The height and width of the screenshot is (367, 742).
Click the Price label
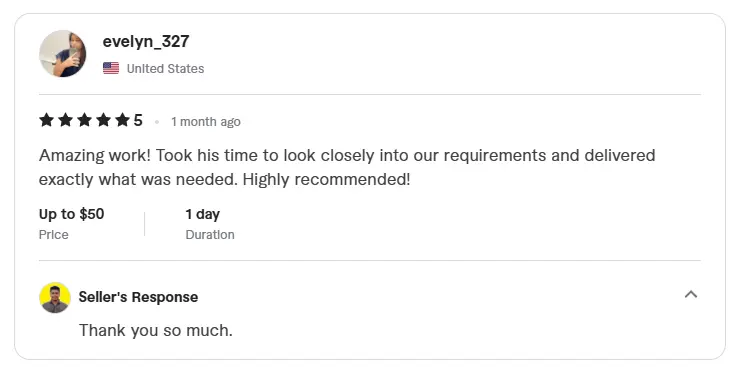pyautogui.click(x=53, y=235)
